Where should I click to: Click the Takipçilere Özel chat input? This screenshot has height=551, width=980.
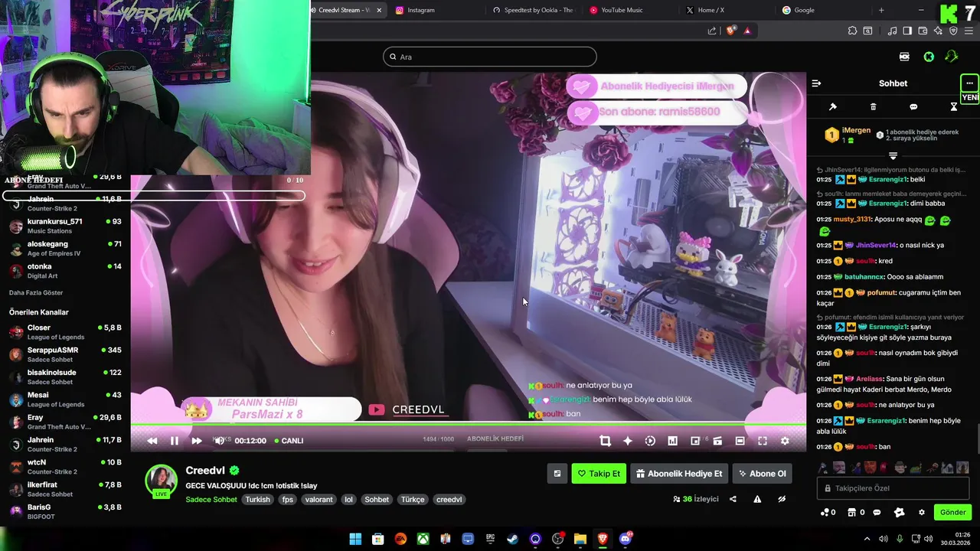(893, 488)
